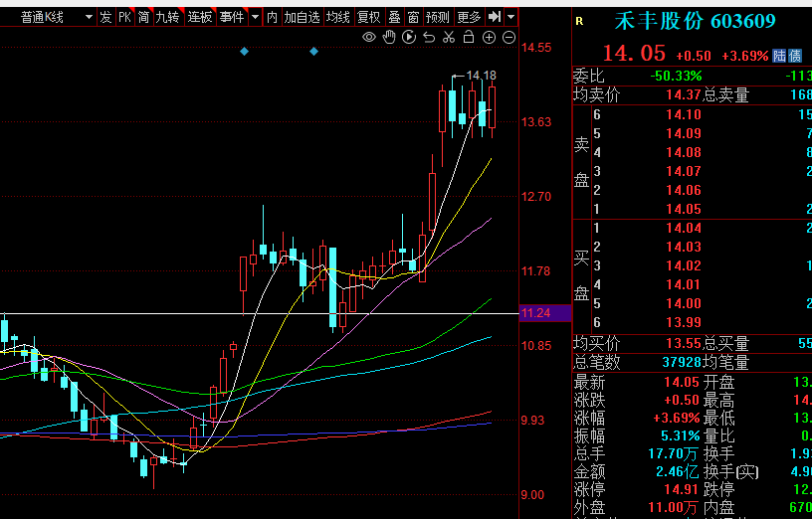Select buy level 5 price 14.00

point(684,303)
